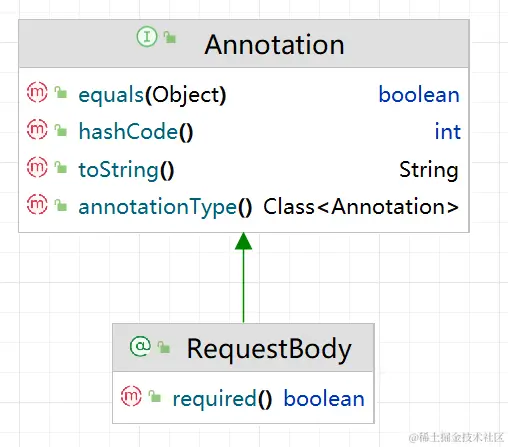The image size is (508, 447).
Task: Click the Class<Annotation> return type
Action: (x=361, y=206)
